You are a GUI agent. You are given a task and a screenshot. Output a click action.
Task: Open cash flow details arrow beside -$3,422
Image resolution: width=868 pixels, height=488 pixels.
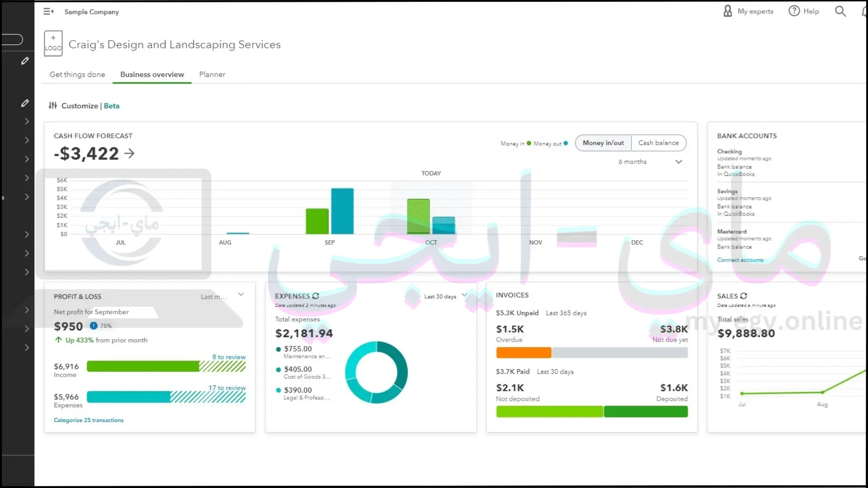(x=129, y=154)
